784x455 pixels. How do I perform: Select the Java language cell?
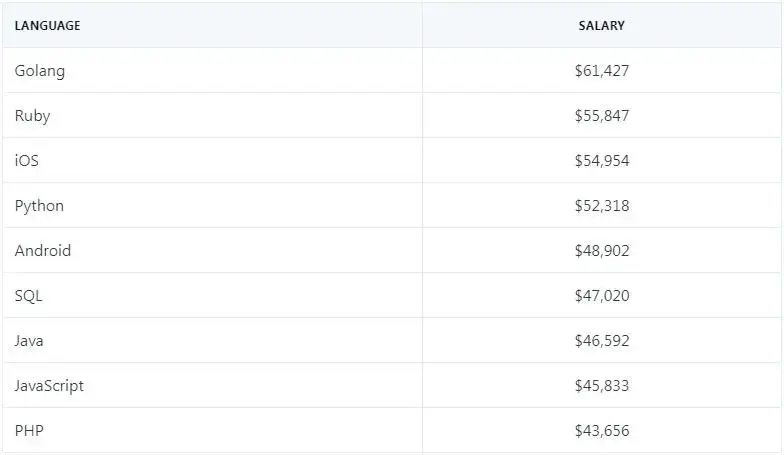click(x=29, y=341)
